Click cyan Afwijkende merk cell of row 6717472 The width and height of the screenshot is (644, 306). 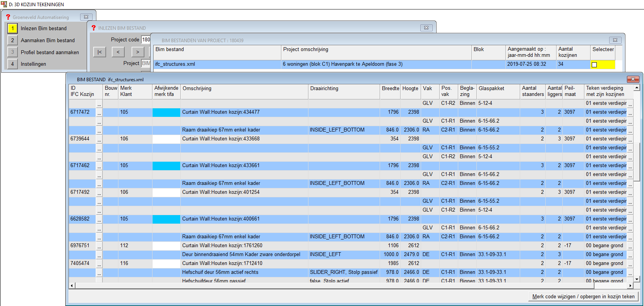click(x=166, y=112)
